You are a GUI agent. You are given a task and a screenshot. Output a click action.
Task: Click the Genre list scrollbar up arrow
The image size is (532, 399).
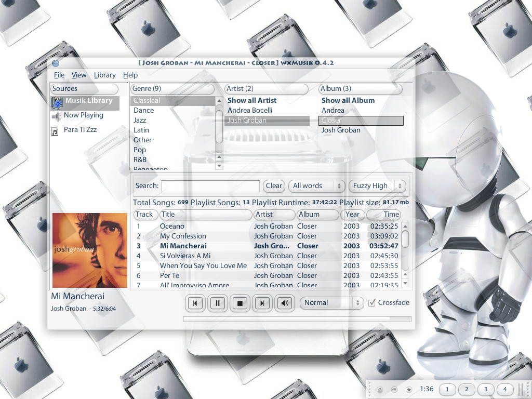tap(219, 100)
